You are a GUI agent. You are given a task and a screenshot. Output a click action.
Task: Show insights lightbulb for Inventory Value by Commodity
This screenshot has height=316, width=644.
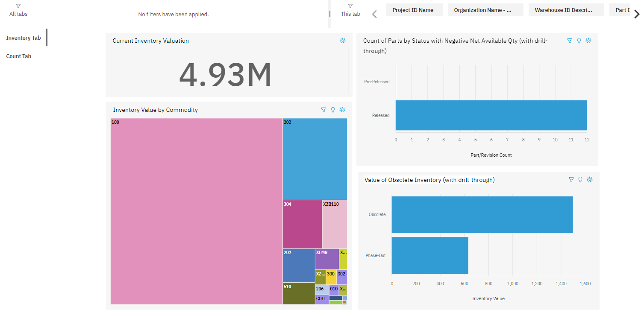[333, 110]
